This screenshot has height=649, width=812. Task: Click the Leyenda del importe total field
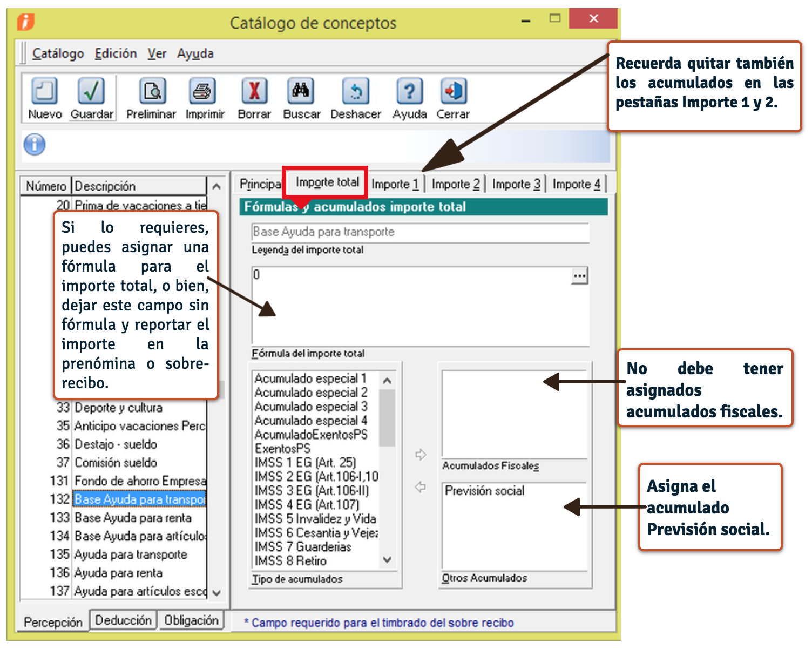tap(419, 232)
